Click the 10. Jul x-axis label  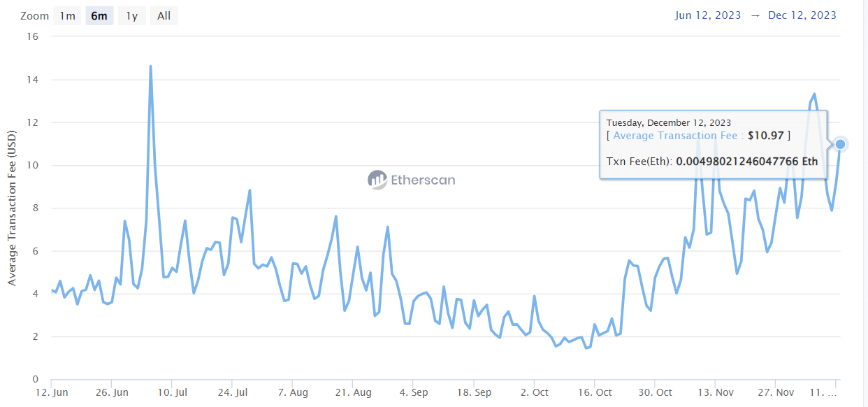(172, 392)
